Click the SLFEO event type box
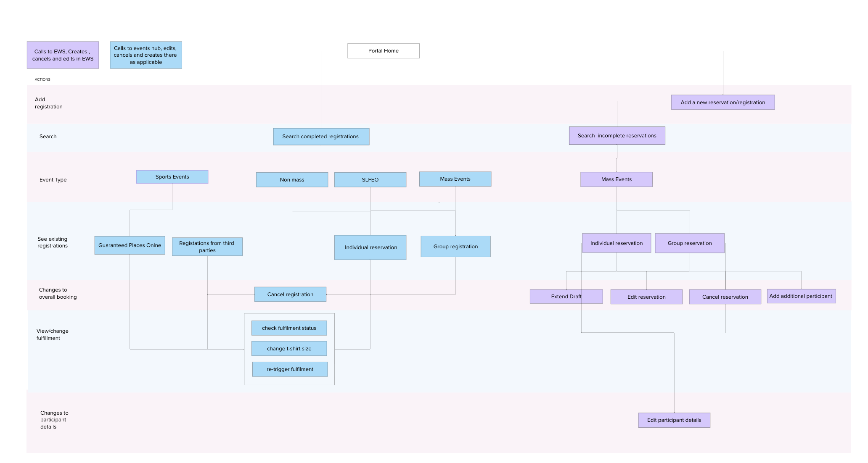 tap(370, 180)
